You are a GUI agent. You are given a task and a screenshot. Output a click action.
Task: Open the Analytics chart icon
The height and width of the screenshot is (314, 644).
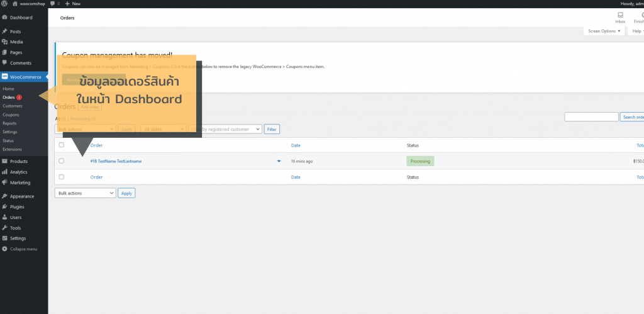[5, 172]
